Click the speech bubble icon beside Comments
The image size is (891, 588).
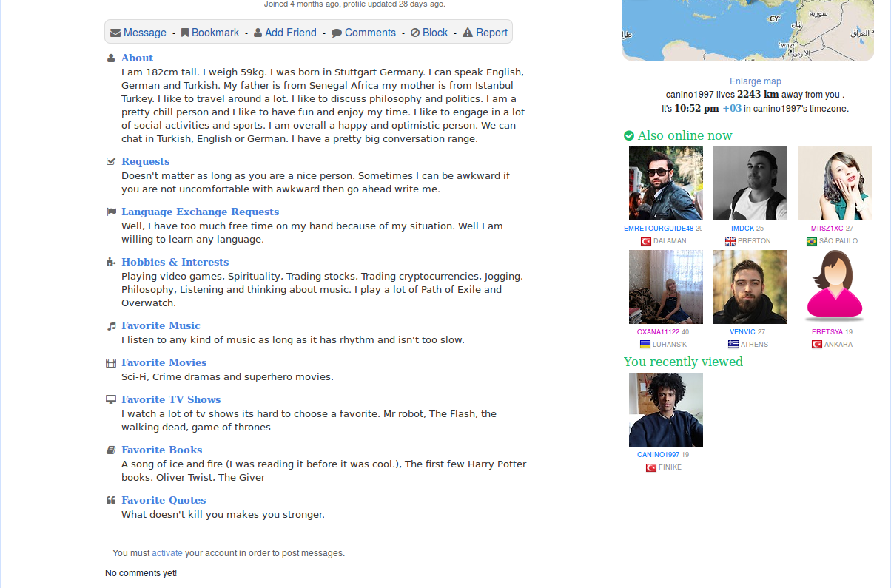(337, 33)
